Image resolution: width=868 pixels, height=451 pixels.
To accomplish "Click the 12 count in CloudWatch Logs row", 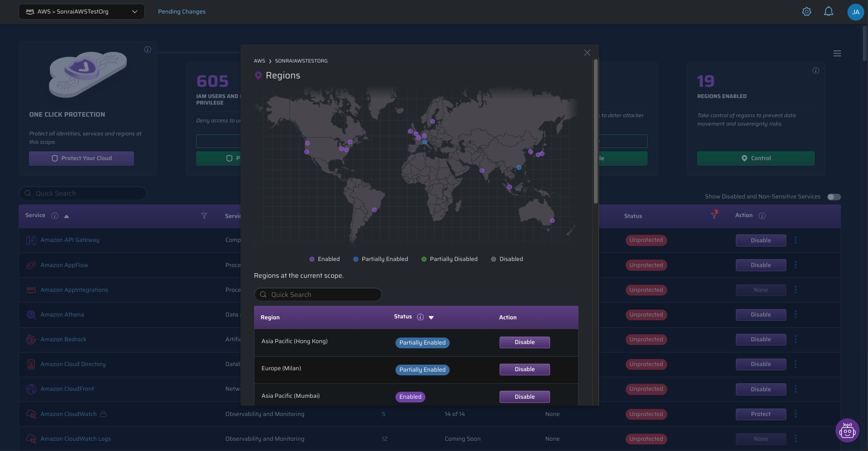I will [385, 439].
